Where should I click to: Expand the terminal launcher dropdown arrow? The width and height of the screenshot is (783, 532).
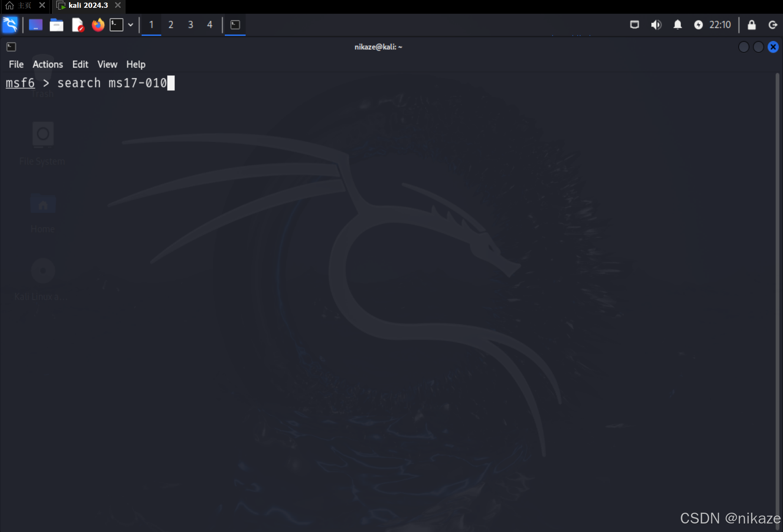tap(131, 25)
